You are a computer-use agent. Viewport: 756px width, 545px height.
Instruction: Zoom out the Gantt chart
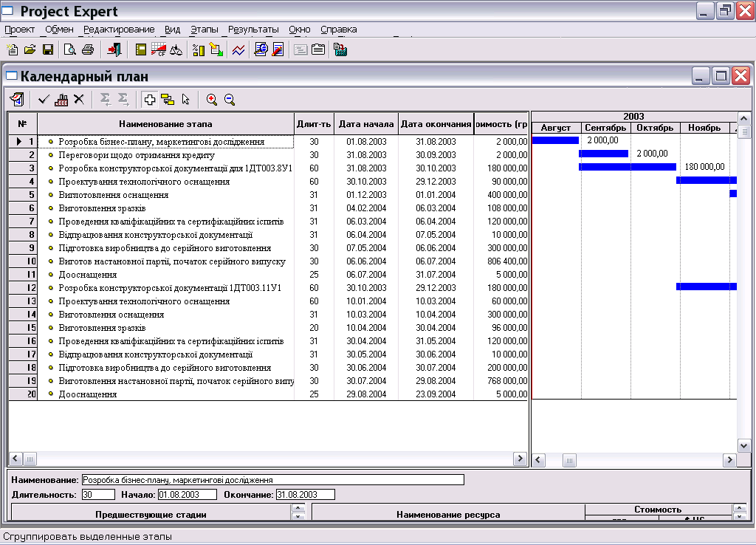pyautogui.click(x=230, y=100)
